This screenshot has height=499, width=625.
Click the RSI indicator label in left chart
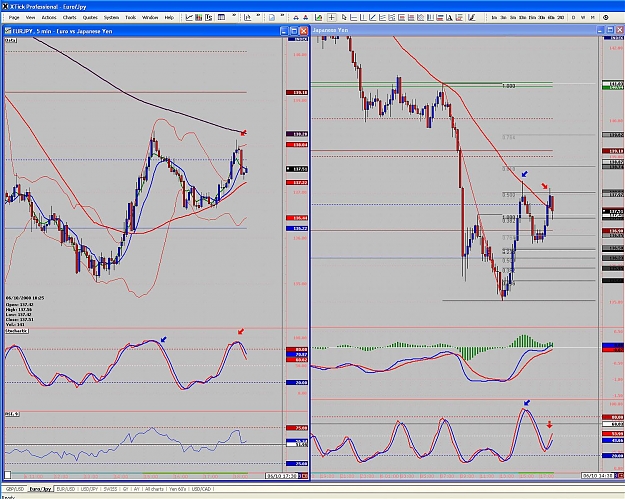click(12, 414)
